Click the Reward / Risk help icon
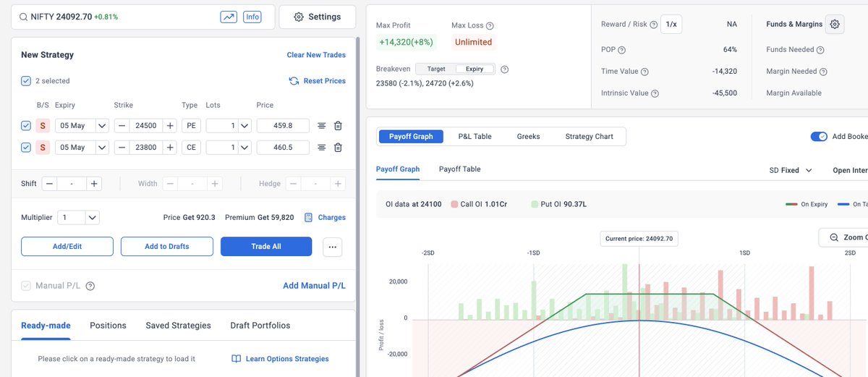The height and width of the screenshot is (377, 868). coord(654,25)
